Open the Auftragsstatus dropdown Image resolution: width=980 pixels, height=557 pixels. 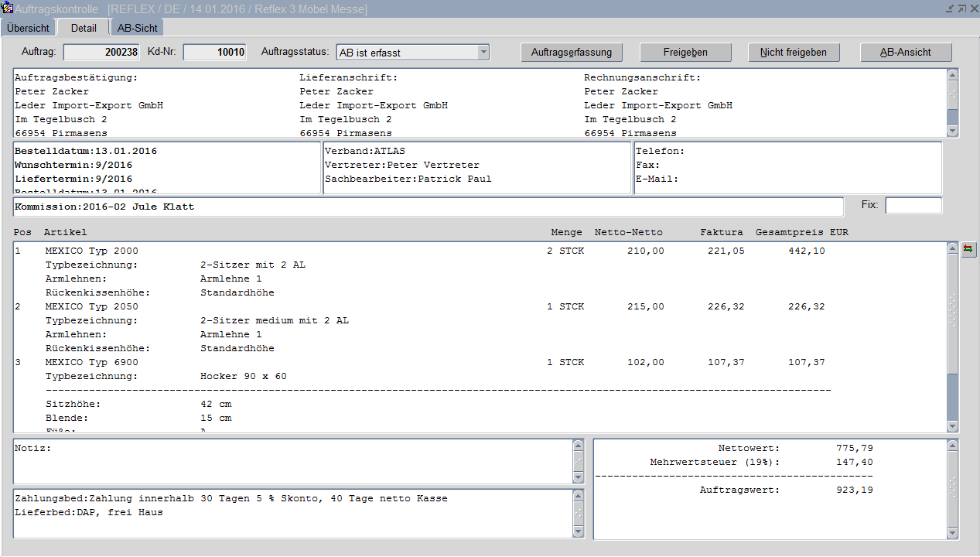pyautogui.click(x=483, y=53)
